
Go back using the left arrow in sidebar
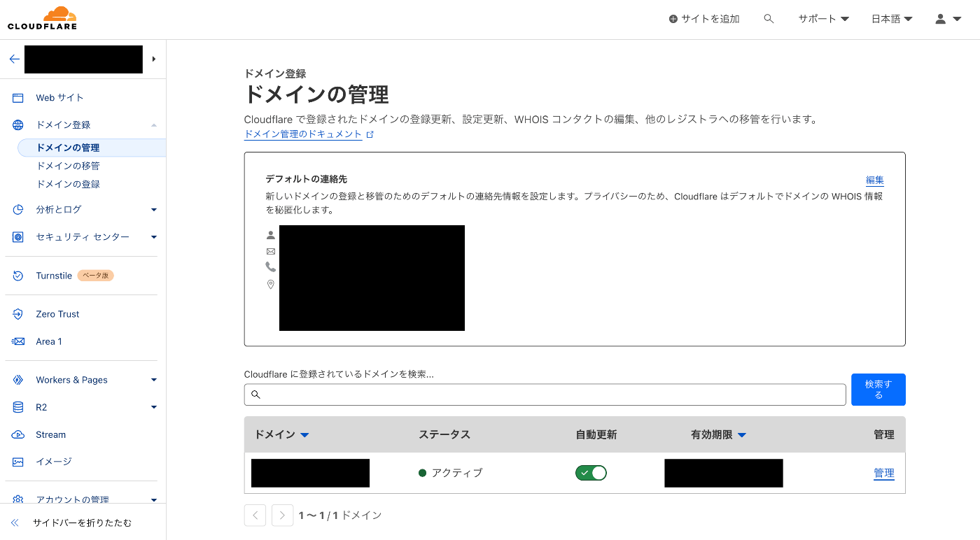click(14, 59)
